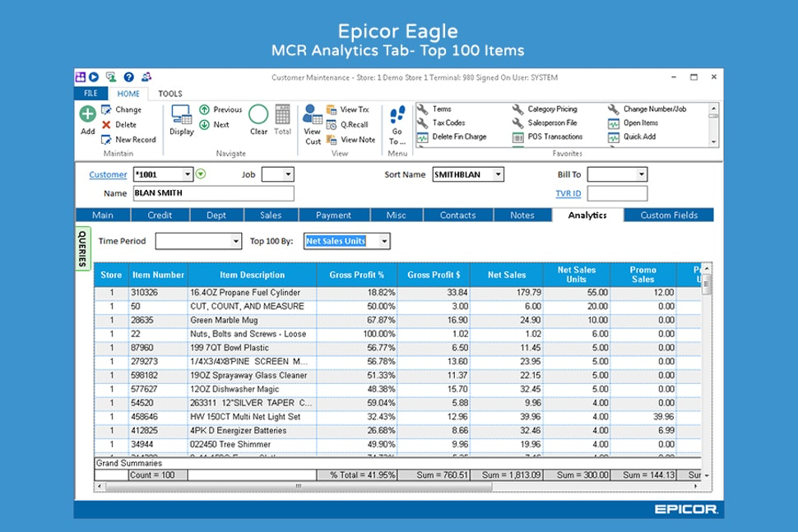Click the Customer hyperlink label

[108, 174]
